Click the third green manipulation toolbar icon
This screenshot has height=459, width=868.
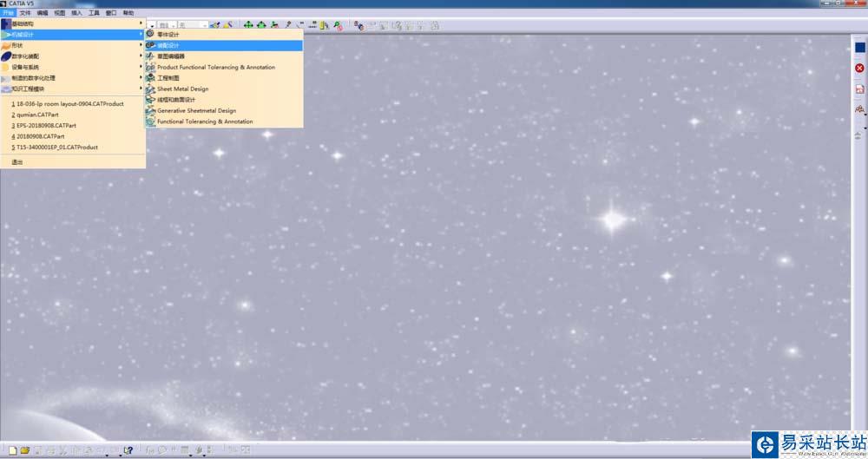[274, 25]
